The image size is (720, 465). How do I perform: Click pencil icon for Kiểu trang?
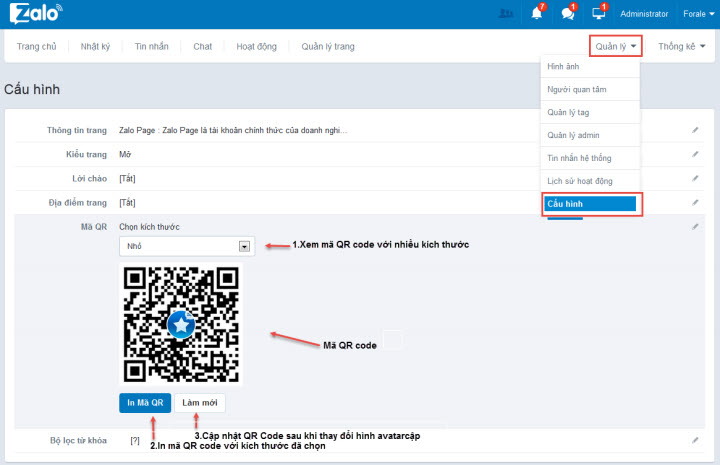click(x=695, y=154)
